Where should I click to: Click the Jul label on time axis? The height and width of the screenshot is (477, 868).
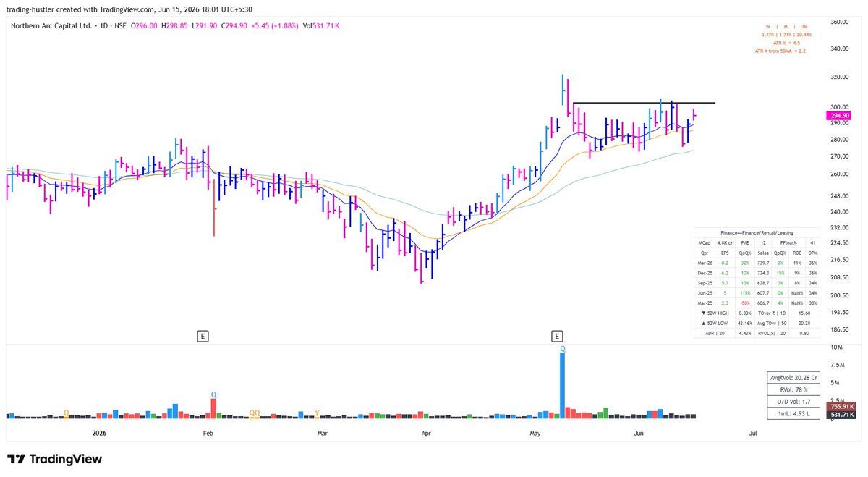pos(753,433)
